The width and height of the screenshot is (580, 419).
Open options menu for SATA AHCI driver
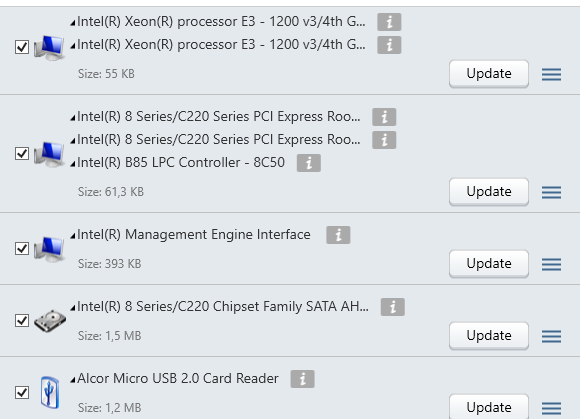pos(551,336)
